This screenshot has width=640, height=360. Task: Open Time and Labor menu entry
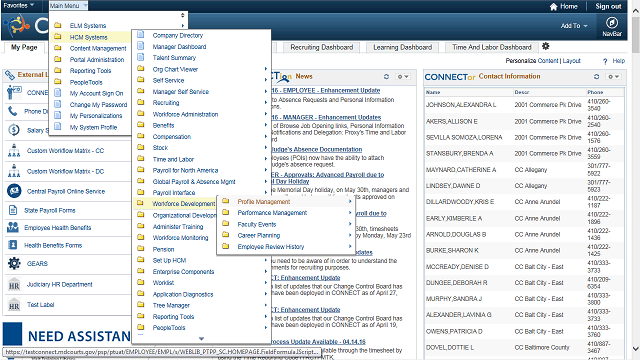tap(173, 159)
